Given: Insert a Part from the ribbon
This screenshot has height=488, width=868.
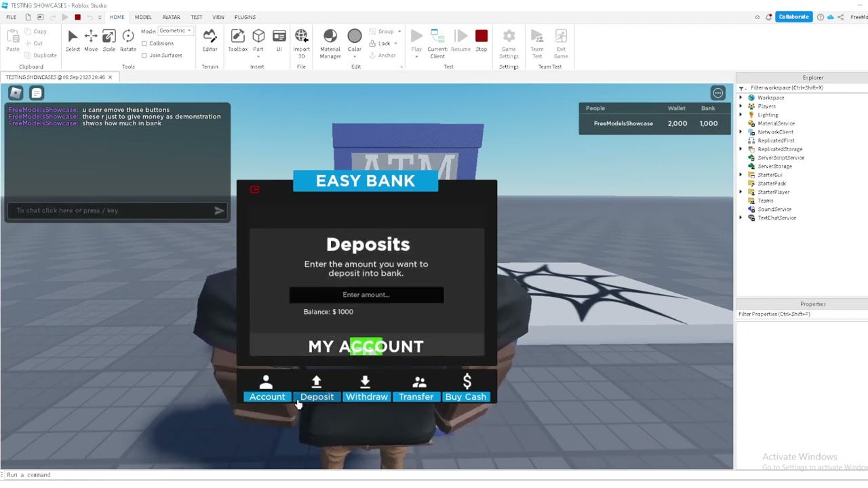Looking at the screenshot, I should point(258,41).
